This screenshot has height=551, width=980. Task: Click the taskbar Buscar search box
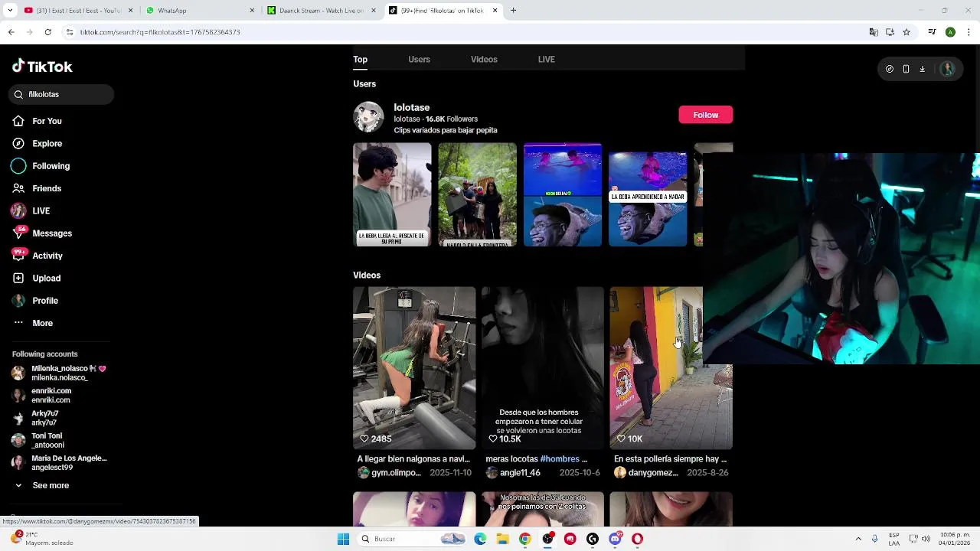pos(412,539)
